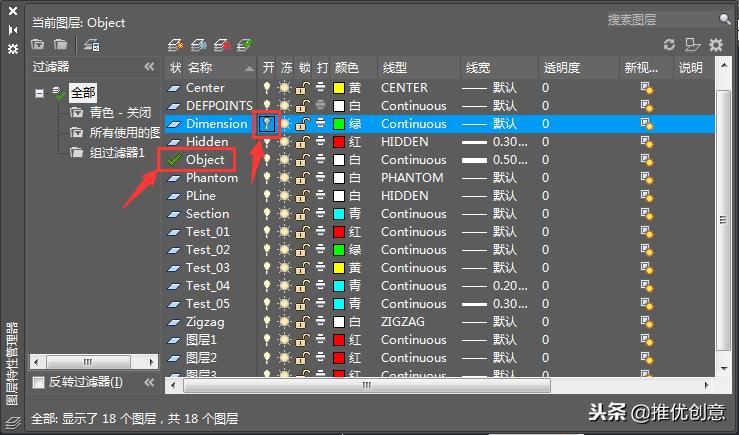739x435 pixels.
Task: Click the lock icon for Object layer
Action: [x=303, y=160]
